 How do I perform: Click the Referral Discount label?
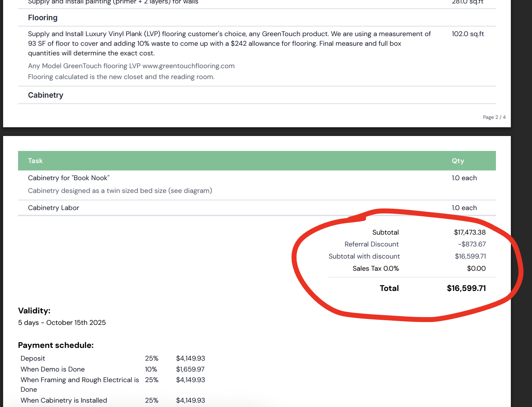coord(371,244)
